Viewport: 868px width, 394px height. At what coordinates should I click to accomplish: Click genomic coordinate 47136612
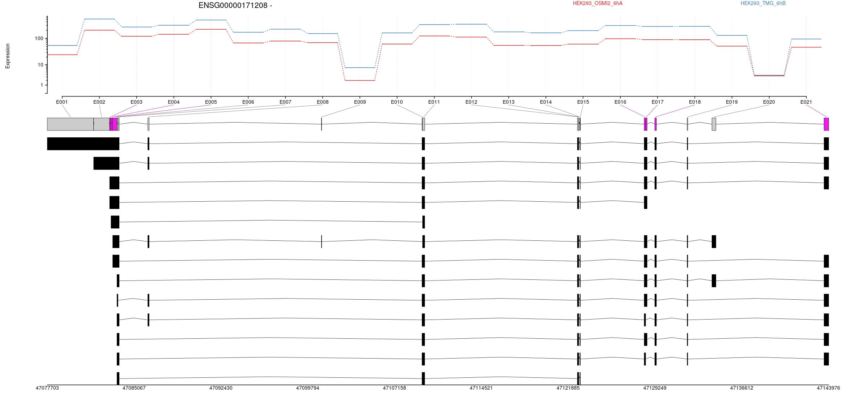point(741,388)
